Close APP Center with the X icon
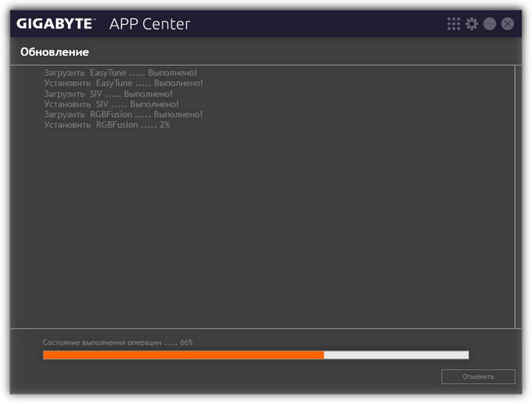The height and width of the screenshot is (404, 532). coord(508,24)
